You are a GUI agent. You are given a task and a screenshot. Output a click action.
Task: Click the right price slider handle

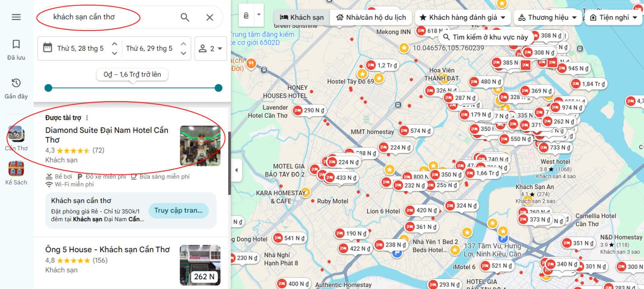coord(219,88)
